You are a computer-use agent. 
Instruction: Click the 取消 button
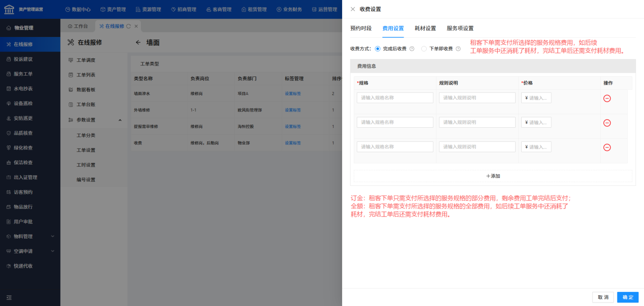pos(603,297)
